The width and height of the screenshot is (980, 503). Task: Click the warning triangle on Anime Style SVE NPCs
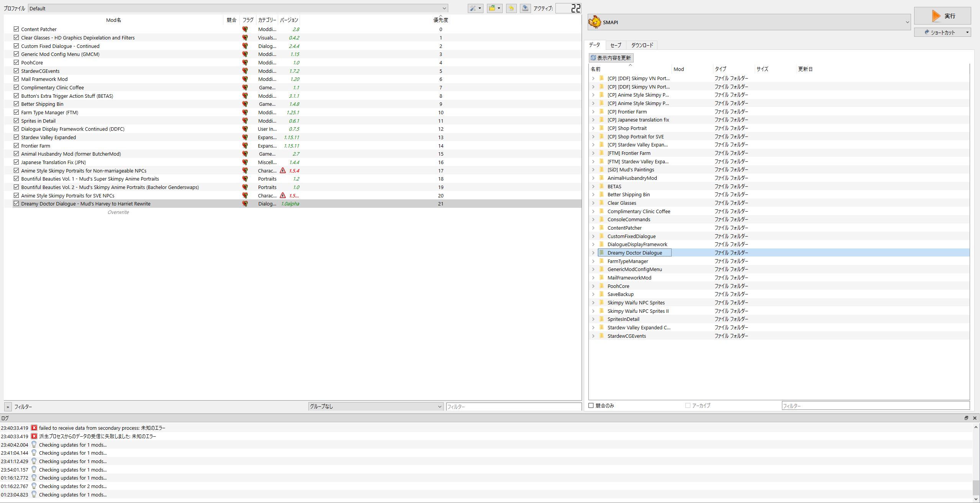283,196
